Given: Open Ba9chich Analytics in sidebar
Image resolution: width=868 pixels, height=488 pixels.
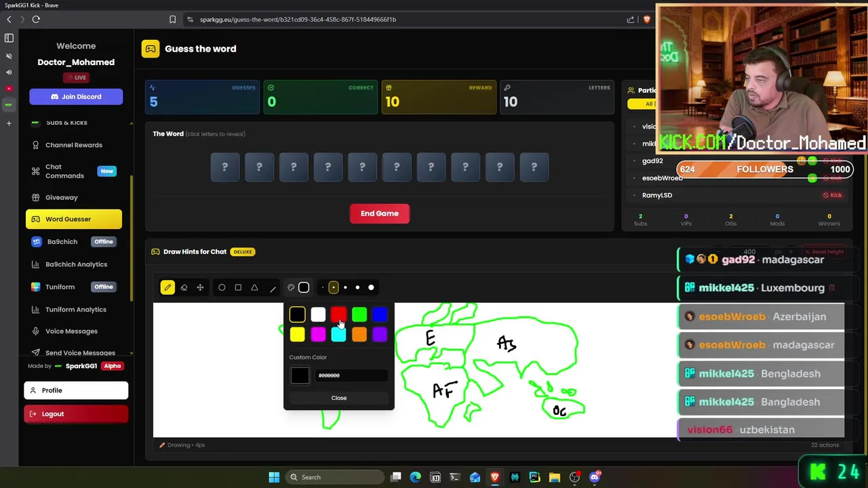Looking at the screenshot, I should pyautogui.click(x=74, y=264).
